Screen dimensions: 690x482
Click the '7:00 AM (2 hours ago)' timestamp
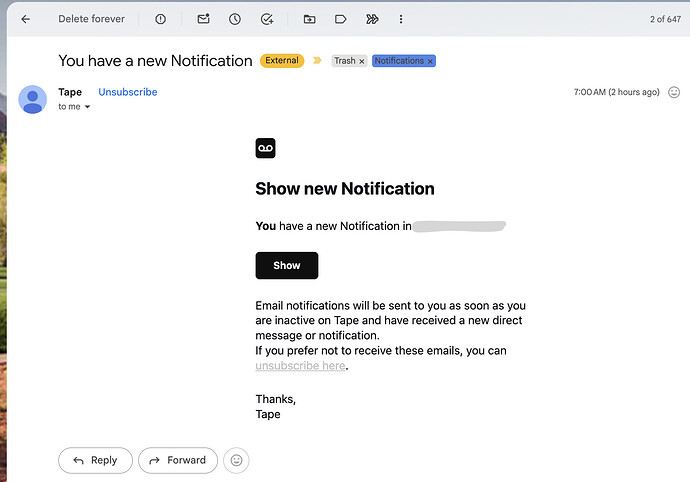click(617, 92)
